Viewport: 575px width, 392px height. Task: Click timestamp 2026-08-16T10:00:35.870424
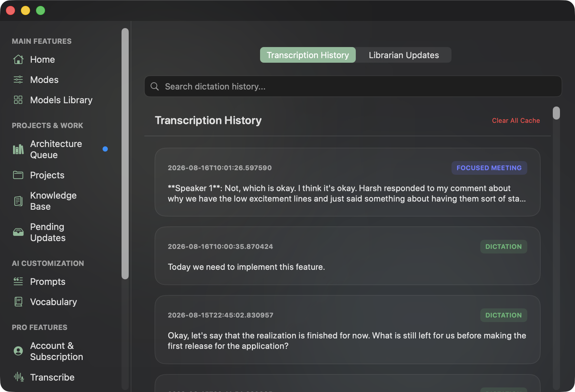(220, 246)
